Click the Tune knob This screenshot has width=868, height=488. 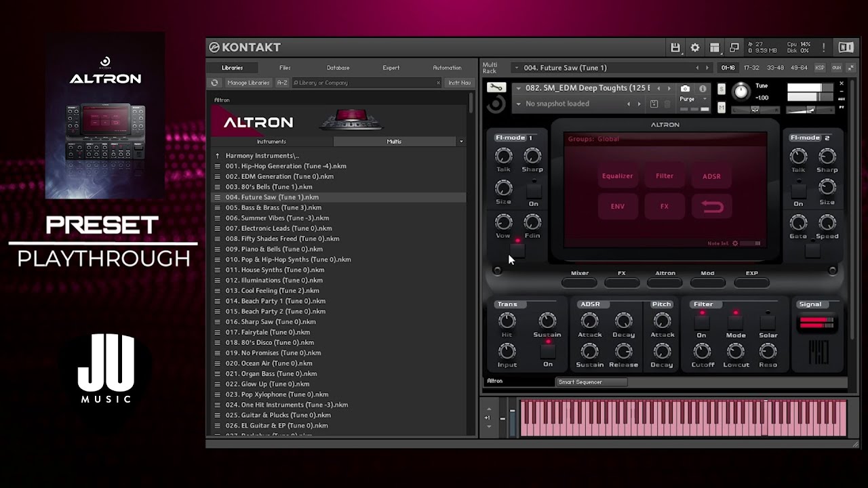(741, 91)
